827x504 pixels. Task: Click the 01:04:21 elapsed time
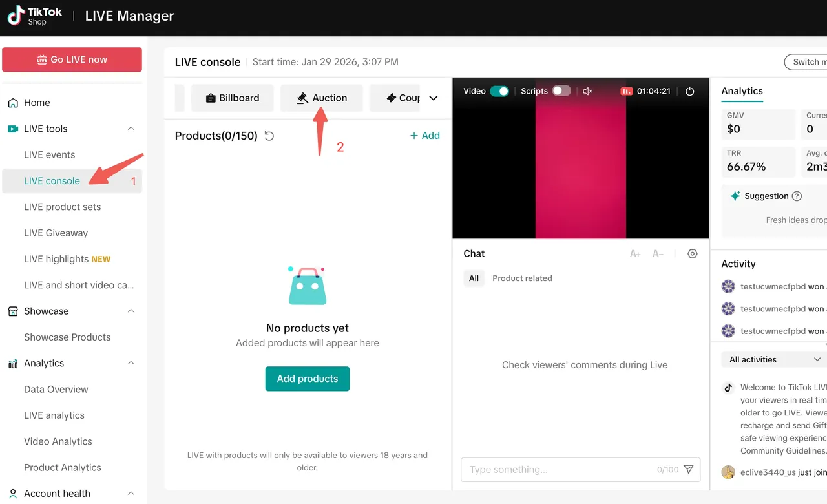pyautogui.click(x=654, y=91)
